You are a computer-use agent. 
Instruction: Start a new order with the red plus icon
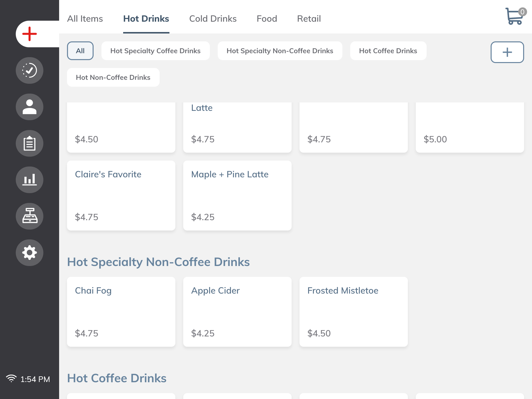point(29,34)
